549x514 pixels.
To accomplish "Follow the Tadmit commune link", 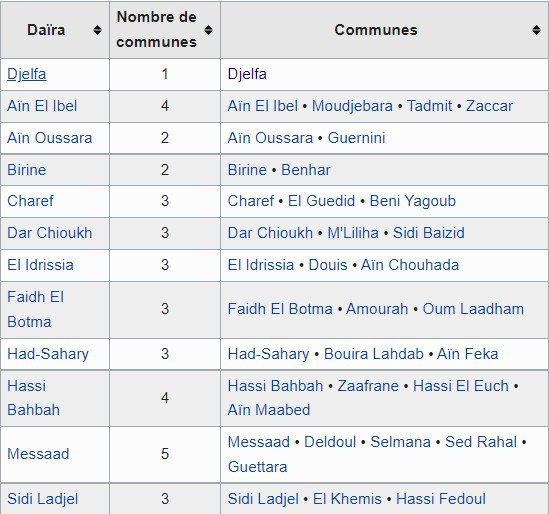I will pyautogui.click(x=430, y=106).
